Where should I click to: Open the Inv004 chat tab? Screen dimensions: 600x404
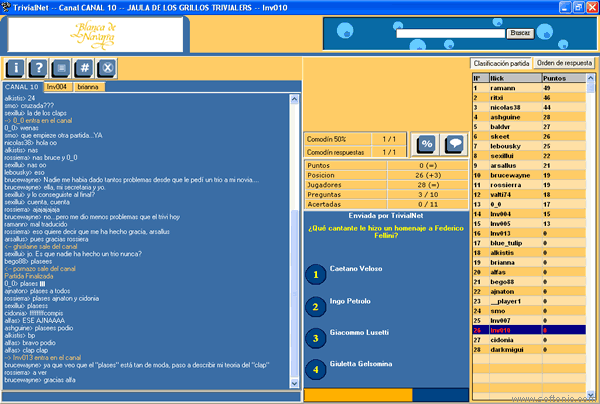(x=57, y=87)
